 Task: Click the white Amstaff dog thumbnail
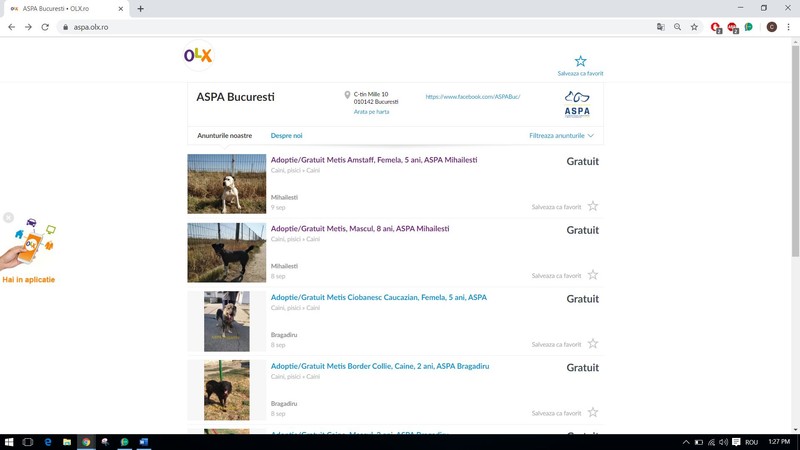[227, 184]
